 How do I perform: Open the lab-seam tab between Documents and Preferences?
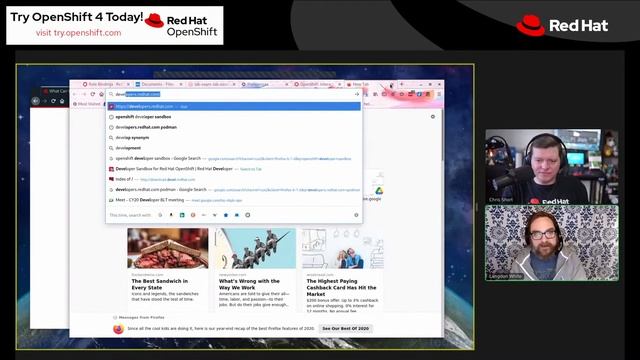(x=211, y=84)
